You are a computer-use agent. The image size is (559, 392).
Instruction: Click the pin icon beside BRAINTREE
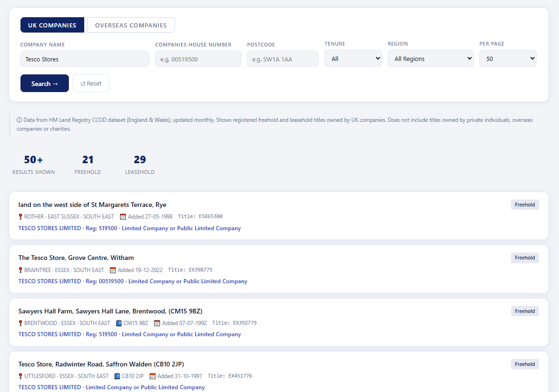[x=20, y=270]
